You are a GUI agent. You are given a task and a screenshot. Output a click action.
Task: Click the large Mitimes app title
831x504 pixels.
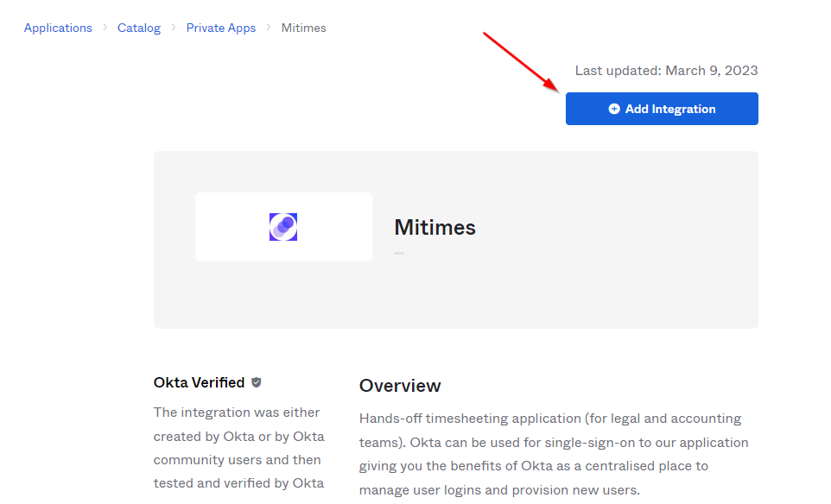tap(435, 227)
